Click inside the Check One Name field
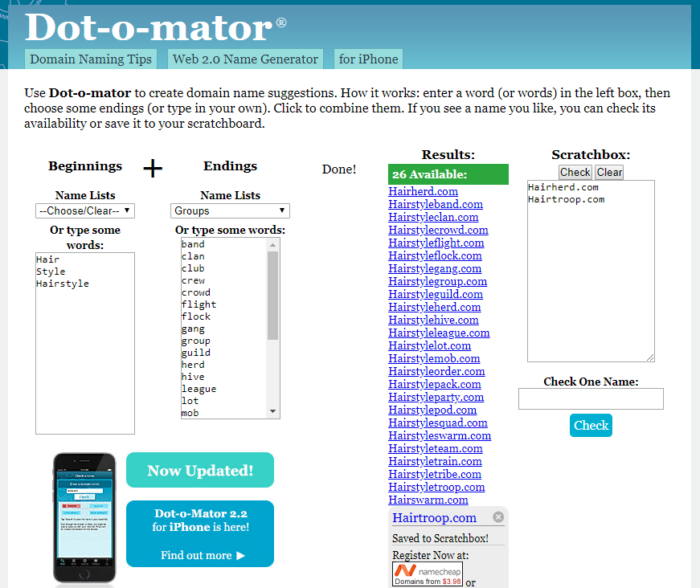 click(x=591, y=398)
